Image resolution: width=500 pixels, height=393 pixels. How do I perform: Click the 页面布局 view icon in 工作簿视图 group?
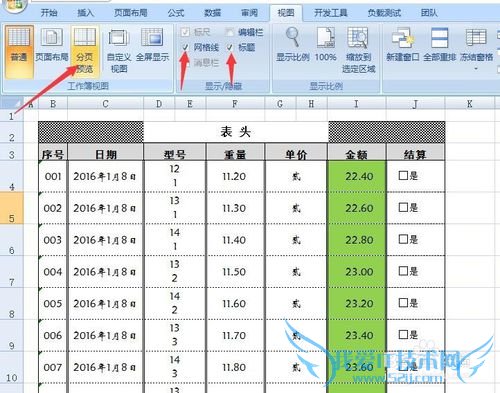pyautogui.click(x=52, y=37)
